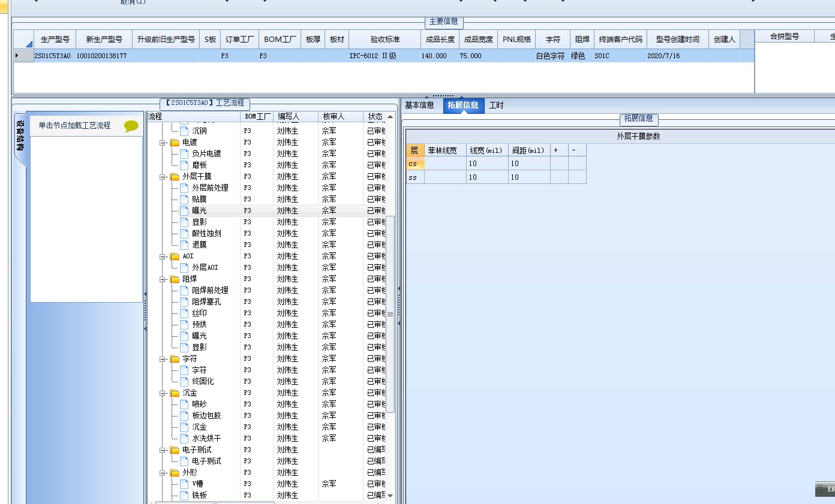Click the - cell in the ss row
Screen dimensions: 835x504
577,177
